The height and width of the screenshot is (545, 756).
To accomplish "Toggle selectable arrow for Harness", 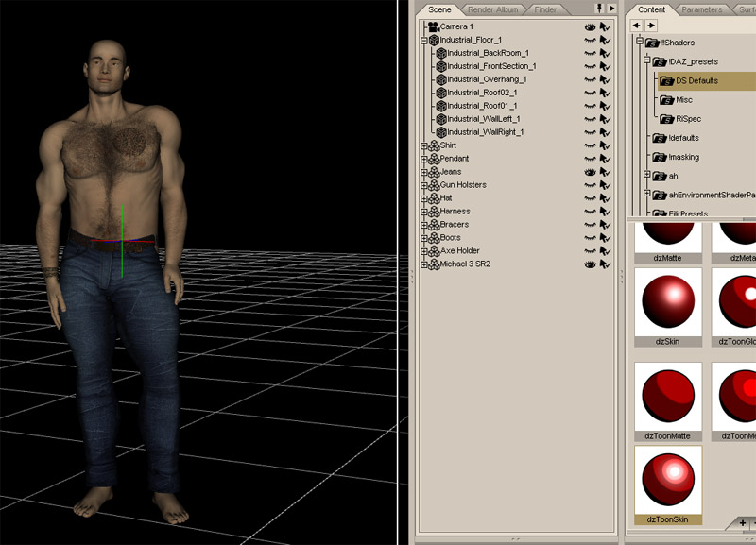I will 605,212.
